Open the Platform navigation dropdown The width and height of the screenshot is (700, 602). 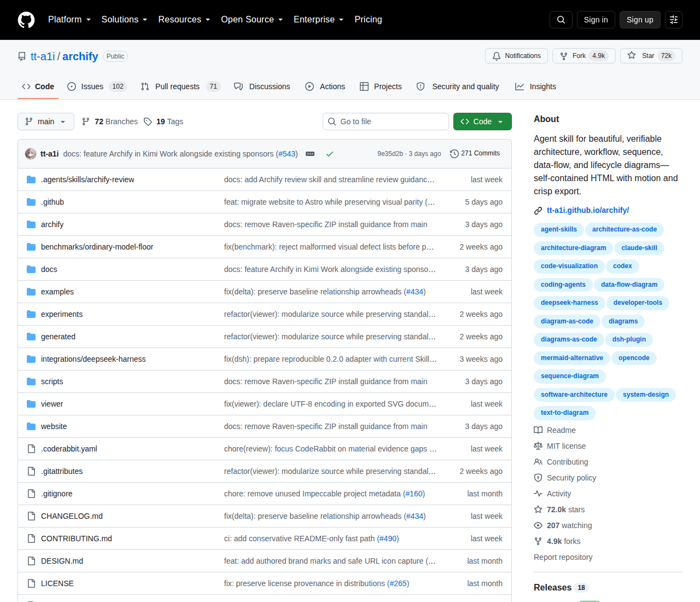[x=69, y=20]
